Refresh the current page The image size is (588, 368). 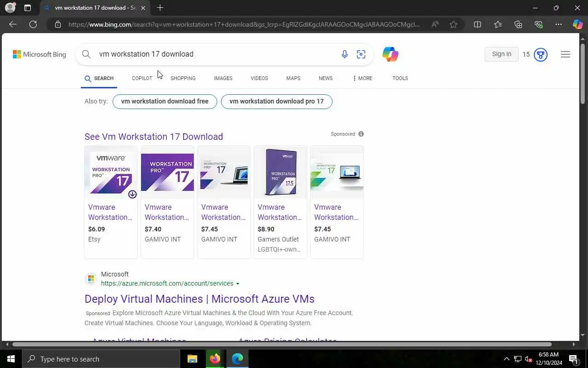[33, 24]
